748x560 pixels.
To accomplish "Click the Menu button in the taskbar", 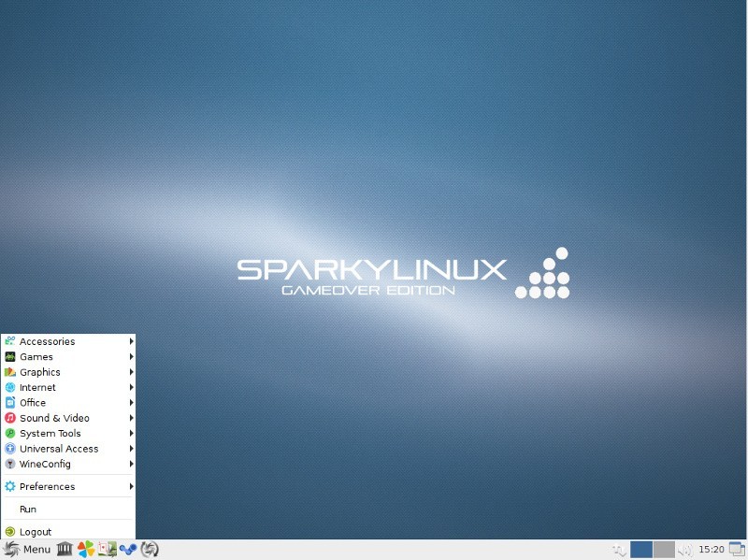I will 27,549.
